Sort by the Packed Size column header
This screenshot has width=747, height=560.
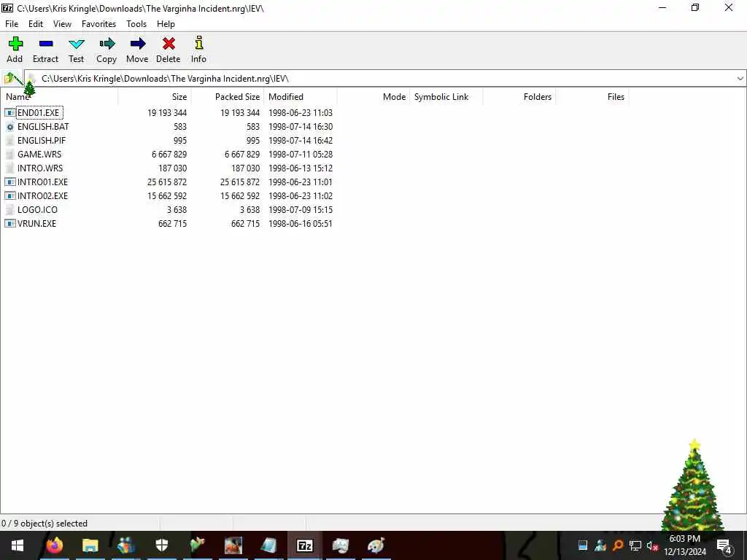[x=228, y=97]
